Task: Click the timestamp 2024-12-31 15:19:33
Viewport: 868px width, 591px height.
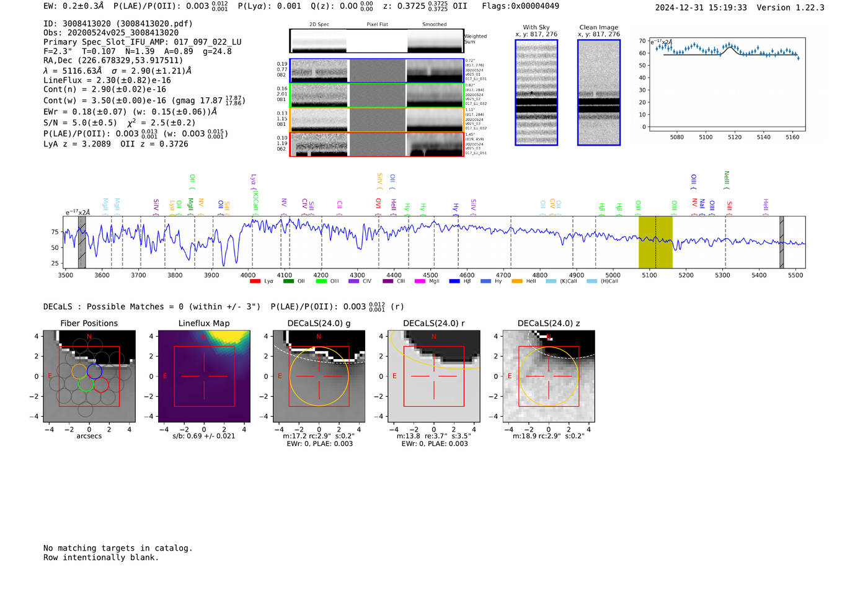Action: pos(701,8)
